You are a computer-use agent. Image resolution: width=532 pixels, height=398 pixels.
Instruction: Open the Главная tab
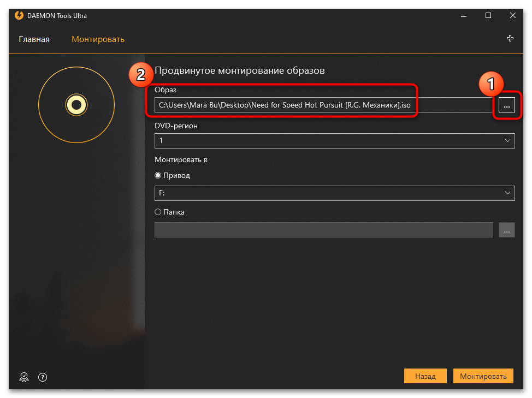click(34, 39)
